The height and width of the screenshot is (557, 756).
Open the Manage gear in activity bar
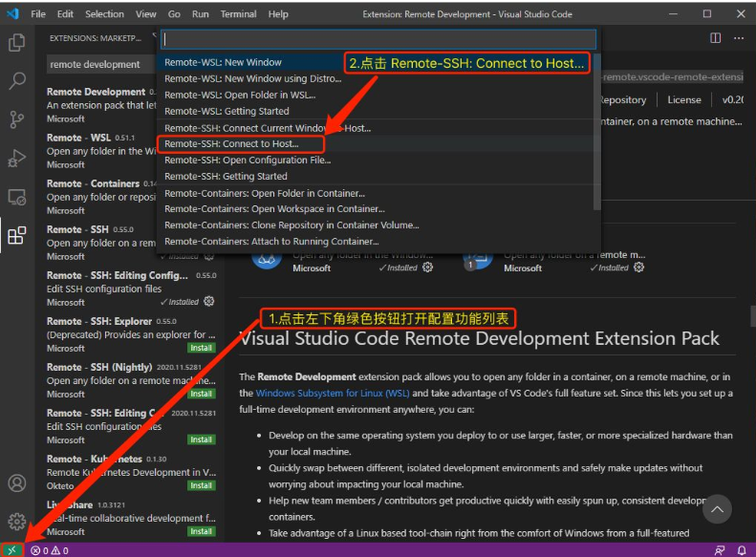pos(17,521)
